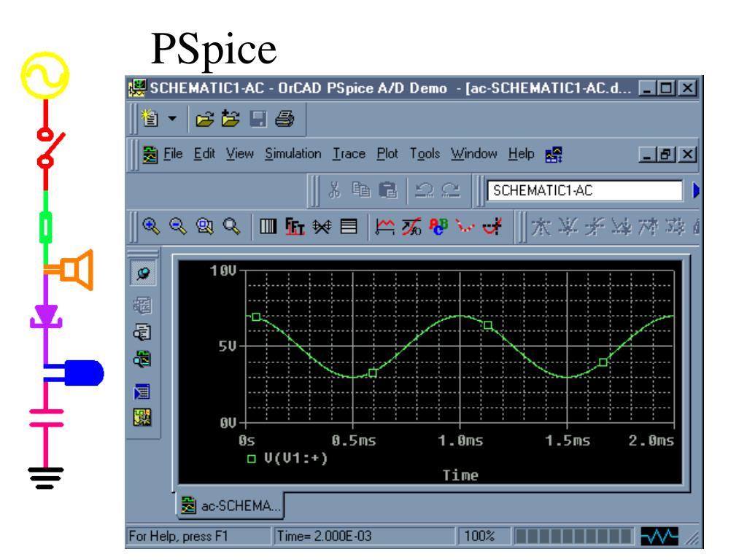Click the V(V1:+) trace legend label
The image size is (747, 560).
click(x=295, y=458)
